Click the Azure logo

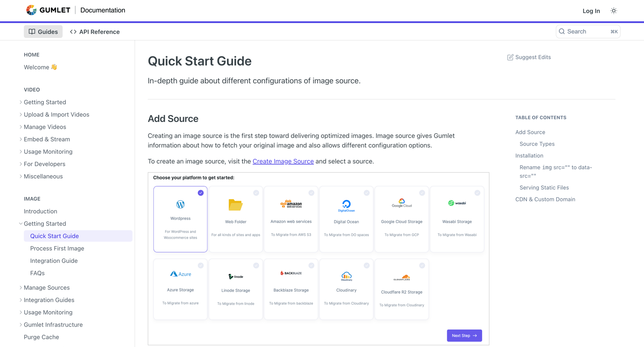pos(181,274)
